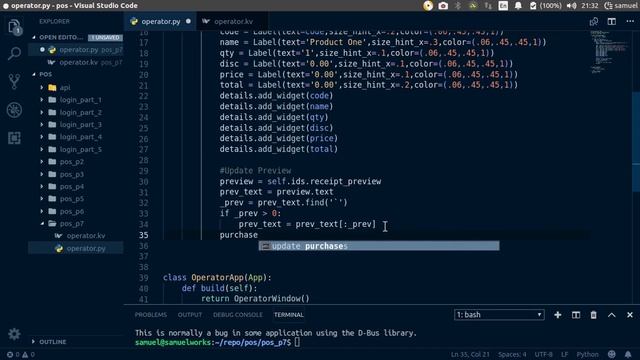Image resolution: width=640 pixels, height=360 pixels.
Task: Open the system notification bell in top bar
Action: (x=518, y=6)
